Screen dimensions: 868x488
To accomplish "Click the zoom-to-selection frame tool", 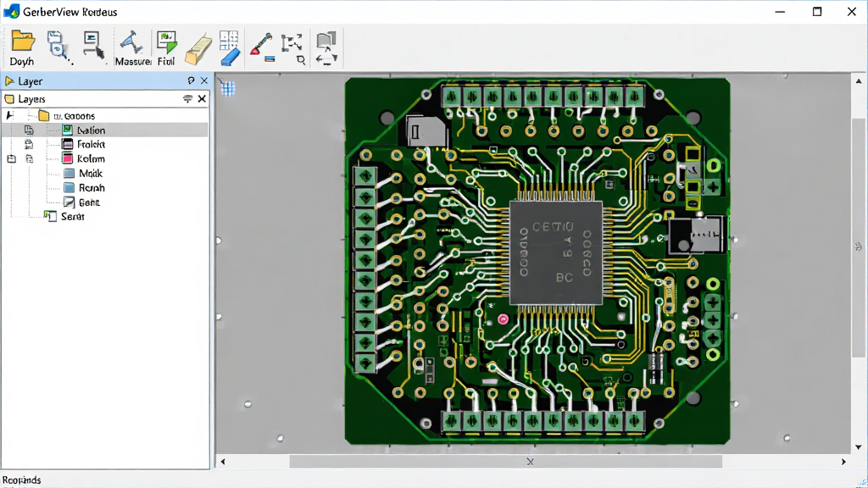I will (x=292, y=48).
